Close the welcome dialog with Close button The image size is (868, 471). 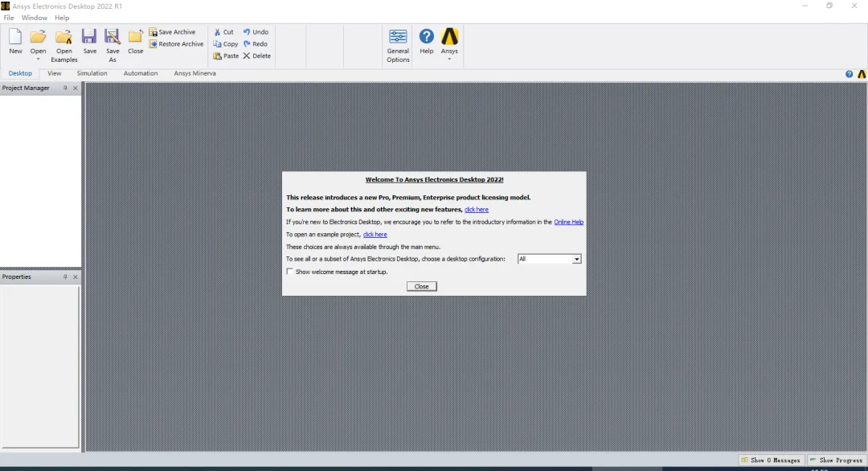pos(422,286)
